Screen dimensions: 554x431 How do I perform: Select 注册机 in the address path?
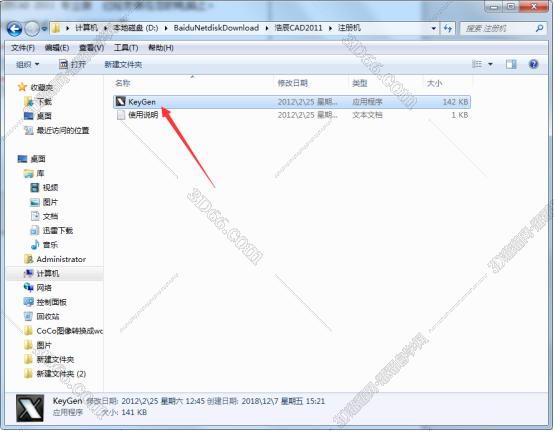pyautogui.click(x=349, y=28)
